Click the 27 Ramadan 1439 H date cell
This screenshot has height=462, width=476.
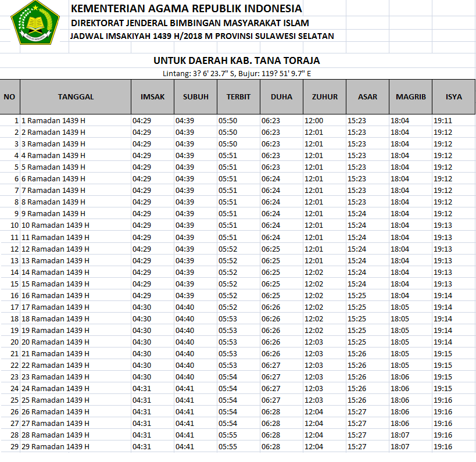click(x=76, y=424)
